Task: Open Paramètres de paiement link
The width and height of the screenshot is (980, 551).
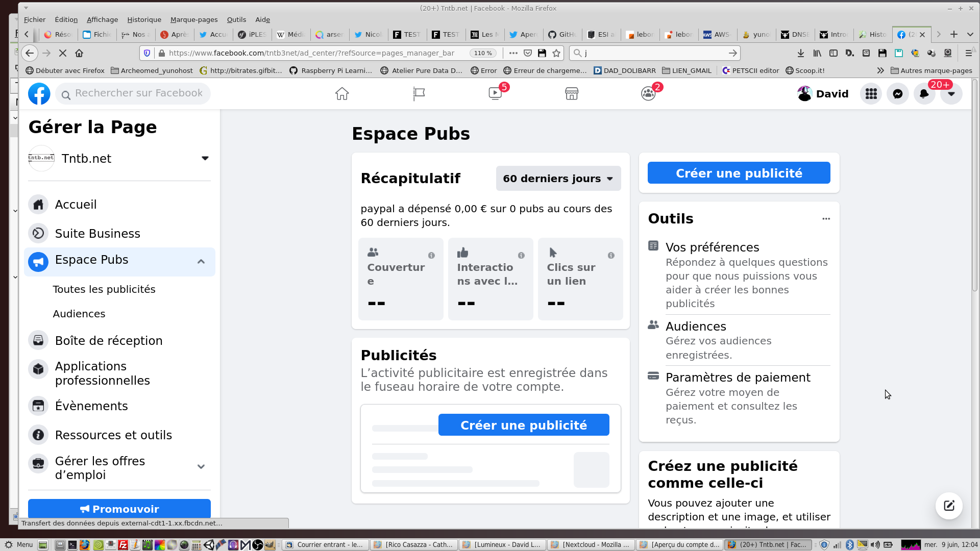Action: click(x=738, y=378)
